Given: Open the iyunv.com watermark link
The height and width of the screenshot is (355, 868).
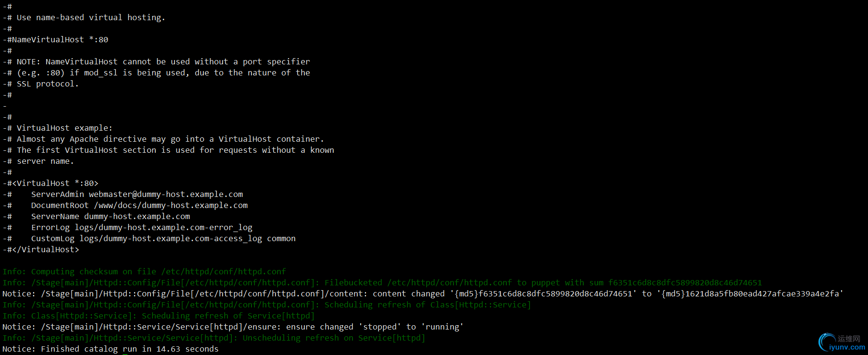Looking at the screenshot, I should 847,347.
